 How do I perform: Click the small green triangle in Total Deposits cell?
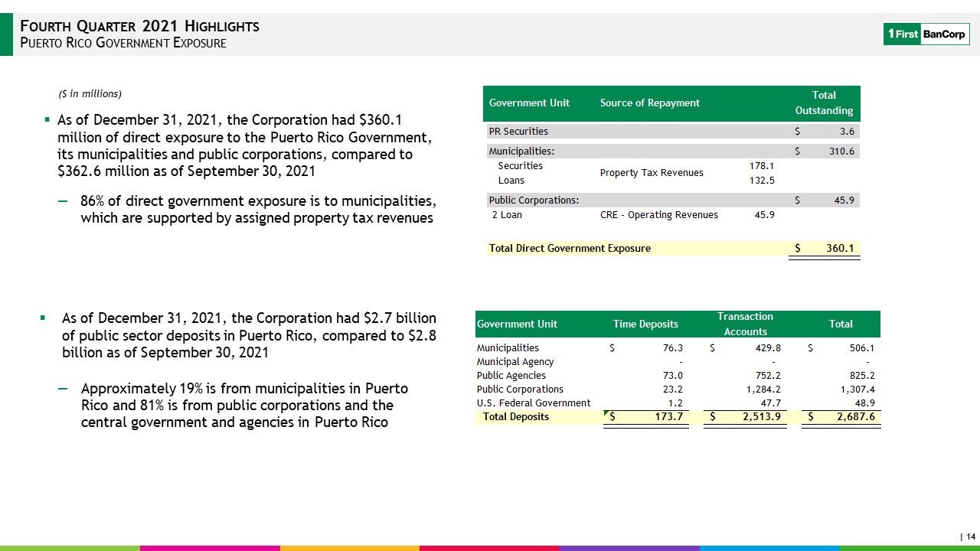pyautogui.click(x=607, y=413)
